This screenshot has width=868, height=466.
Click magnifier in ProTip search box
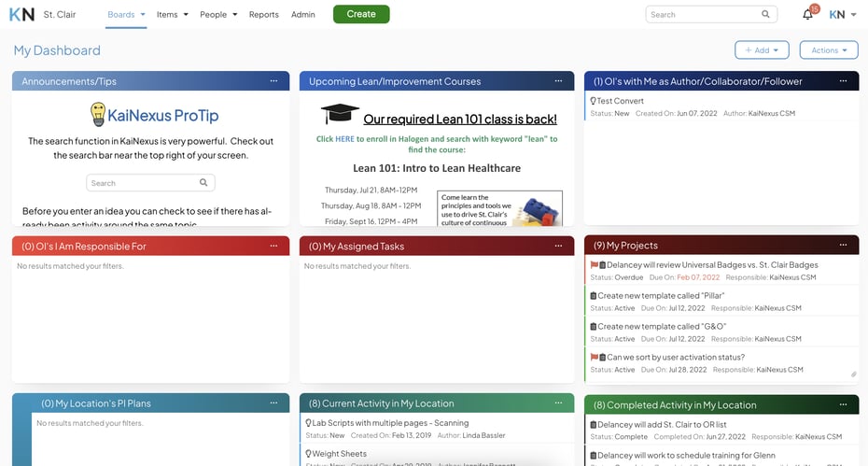(203, 182)
